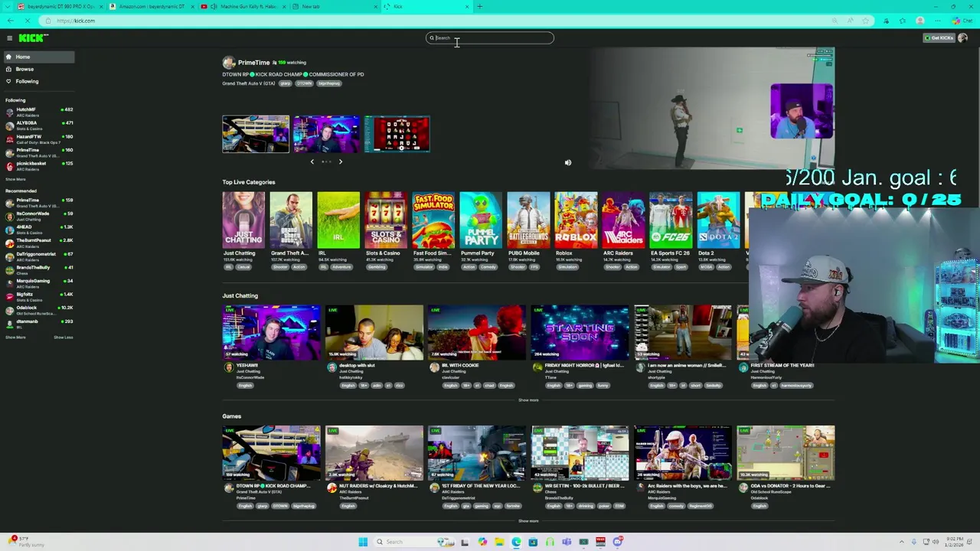The image size is (980, 551).
Task: Select third featured carousel thumbnail
Action: coord(397,134)
